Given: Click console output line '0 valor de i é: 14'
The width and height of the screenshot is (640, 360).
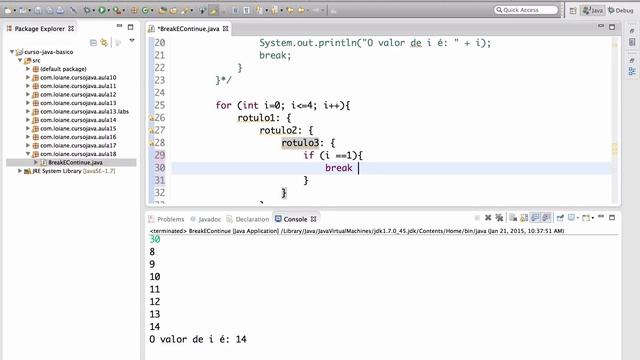Looking at the screenshot, I should (198, 339).
